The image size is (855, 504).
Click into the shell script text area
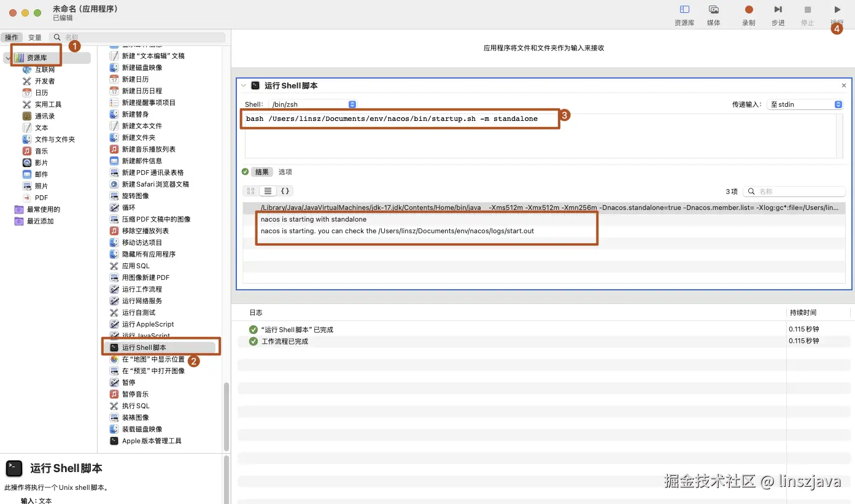(x=540, y=135)
